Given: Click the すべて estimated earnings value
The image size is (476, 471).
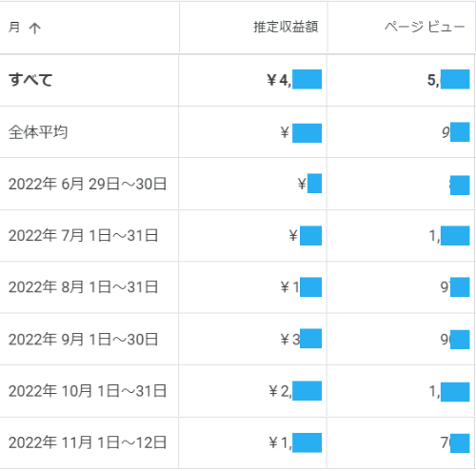Looking at the screenshot, I should pos(294,80).
